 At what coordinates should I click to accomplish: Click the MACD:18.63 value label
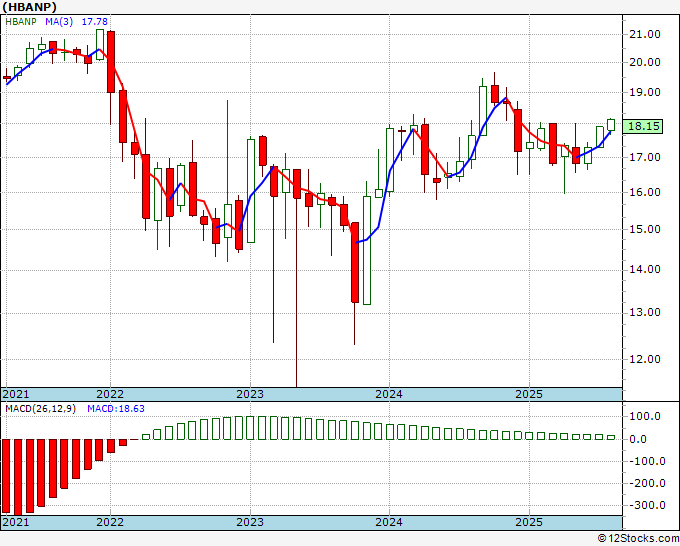point(116,409)
